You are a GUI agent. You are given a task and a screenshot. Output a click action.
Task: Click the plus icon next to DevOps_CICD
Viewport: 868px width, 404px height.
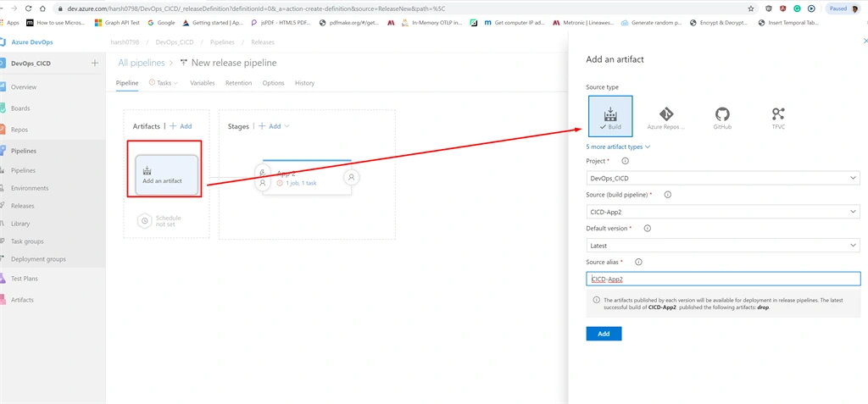(95, 63)
